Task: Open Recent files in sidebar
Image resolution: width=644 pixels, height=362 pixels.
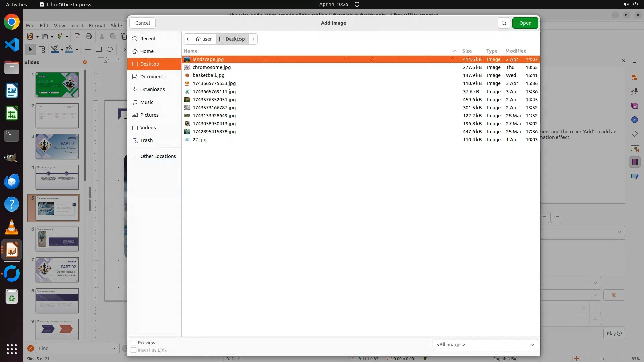Action: (x=148, y=39)
